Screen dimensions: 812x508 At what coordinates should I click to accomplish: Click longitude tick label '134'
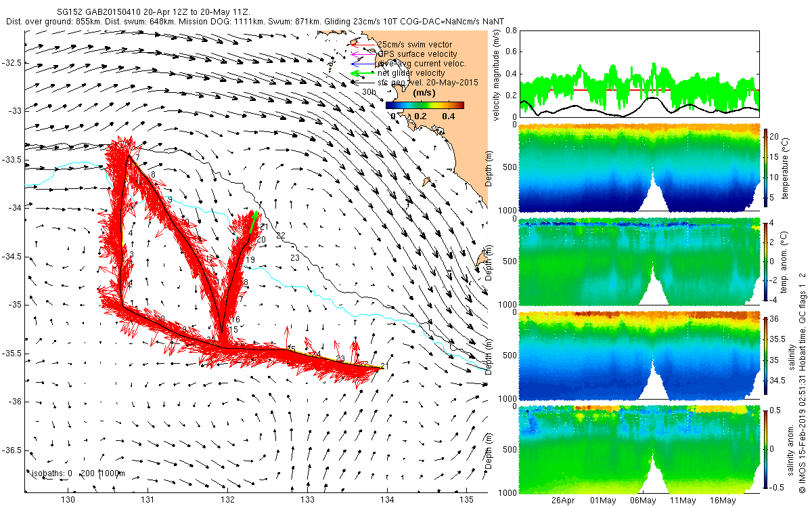click(387, 500)
